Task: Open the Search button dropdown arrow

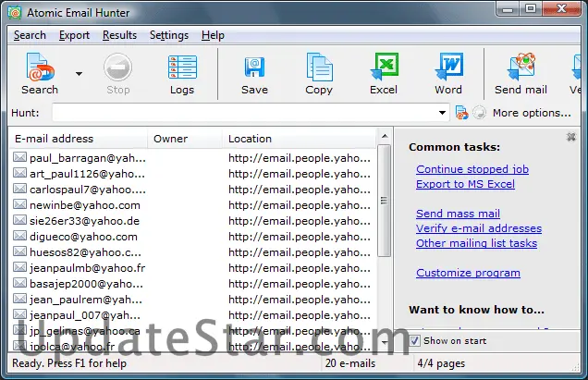Action: (x=79, y=74)
